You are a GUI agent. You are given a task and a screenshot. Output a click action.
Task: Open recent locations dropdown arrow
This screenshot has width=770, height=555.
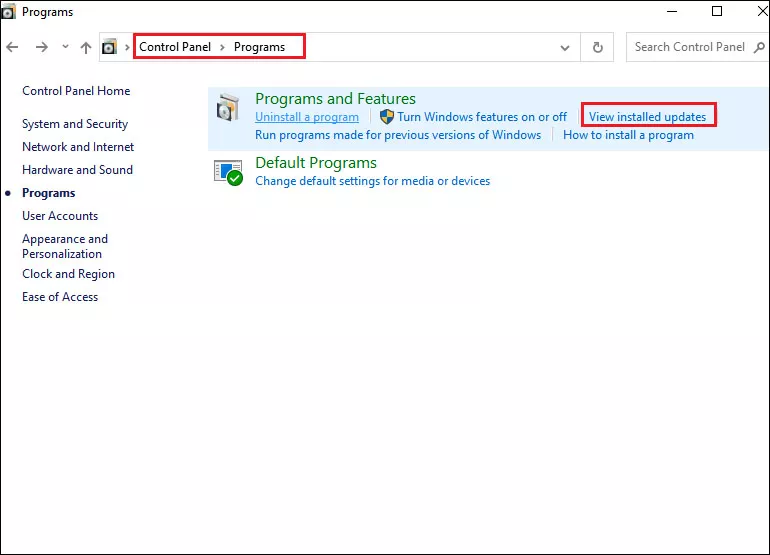coord(65,47)
